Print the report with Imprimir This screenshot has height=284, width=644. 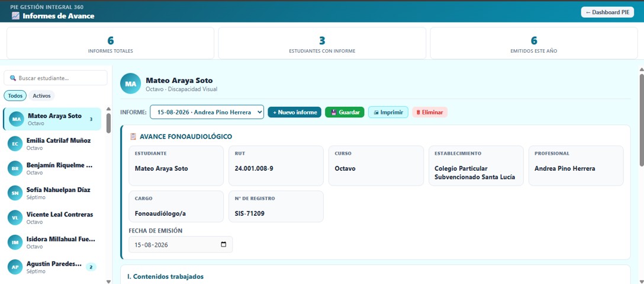388,112
